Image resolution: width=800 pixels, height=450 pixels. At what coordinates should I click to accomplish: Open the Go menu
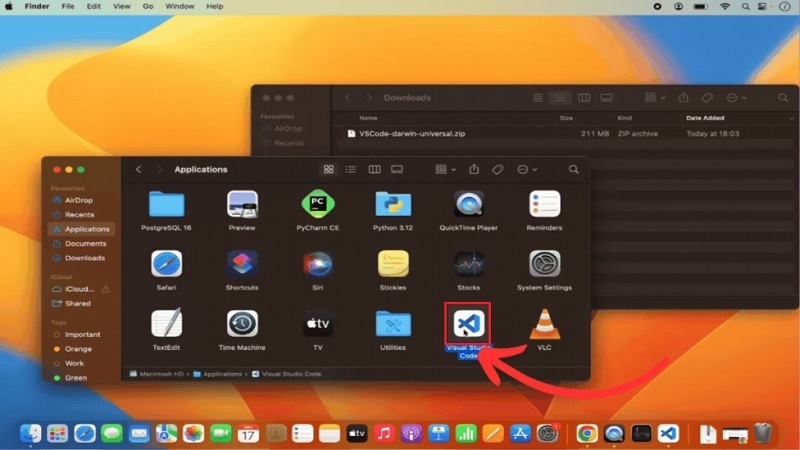(x=148, y=7)
